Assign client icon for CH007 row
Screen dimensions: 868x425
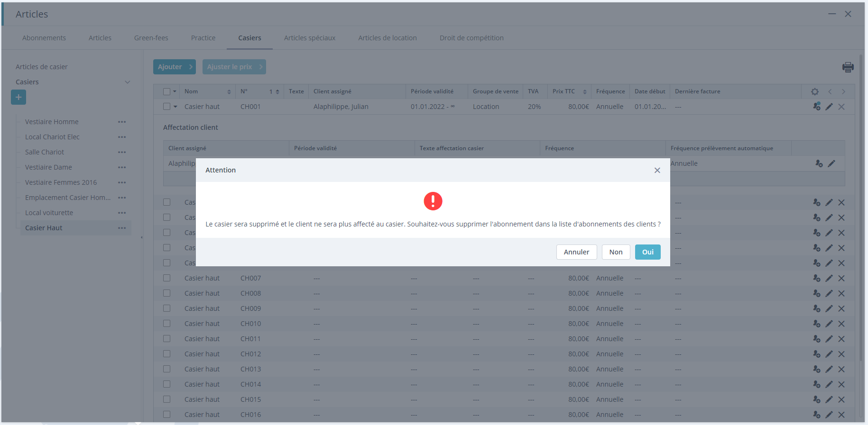pos(817,278)
